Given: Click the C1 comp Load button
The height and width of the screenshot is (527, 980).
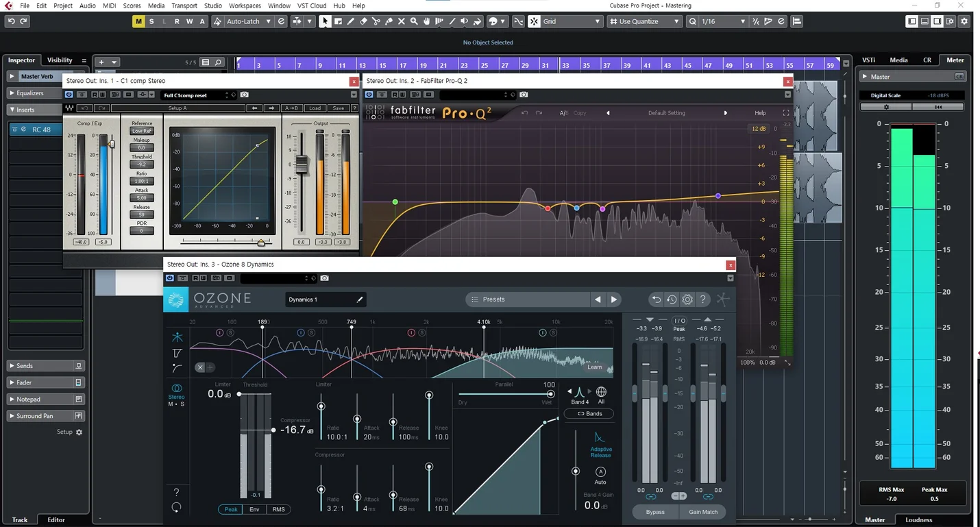Looking at the screenshot, I should pos(315,108).
